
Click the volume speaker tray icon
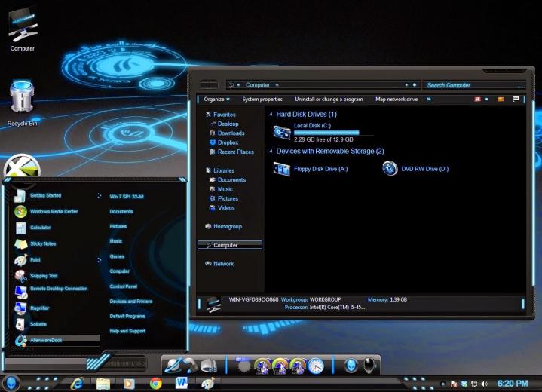(x=485, y=384)
